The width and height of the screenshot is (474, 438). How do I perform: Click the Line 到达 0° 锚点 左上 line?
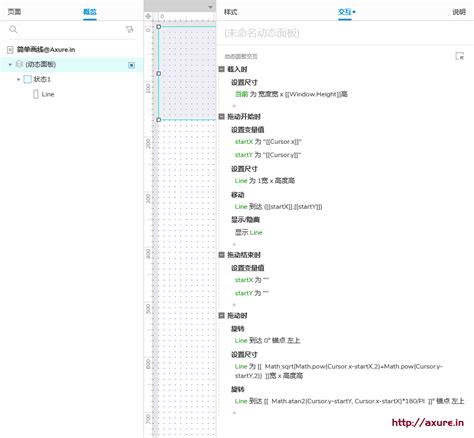coord(267,340)
